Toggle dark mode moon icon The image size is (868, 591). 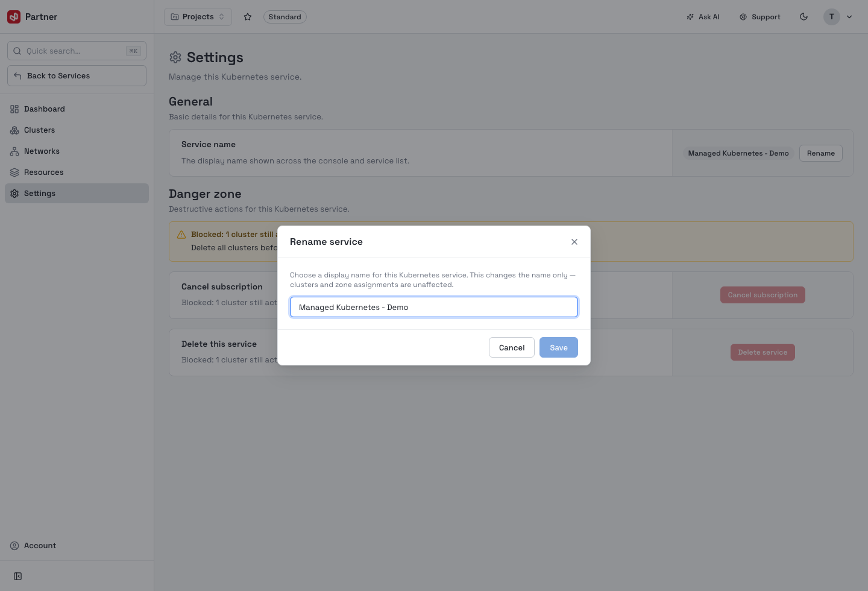pos(804,17)
